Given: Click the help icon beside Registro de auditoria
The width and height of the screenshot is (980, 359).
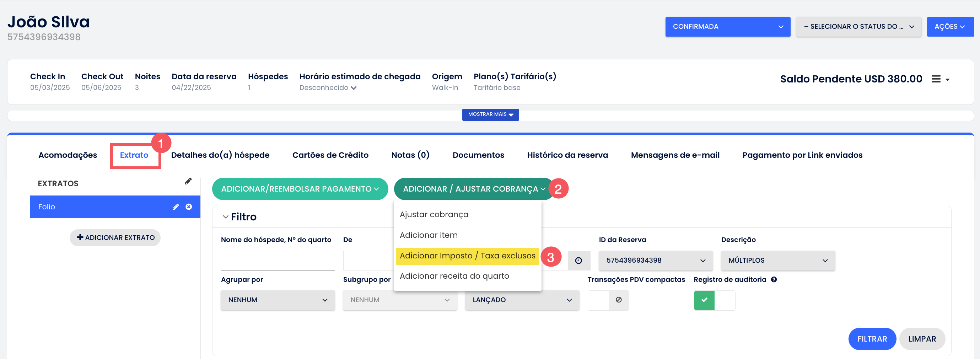Looking at the screenshot, I should click(x=774, y=279).
